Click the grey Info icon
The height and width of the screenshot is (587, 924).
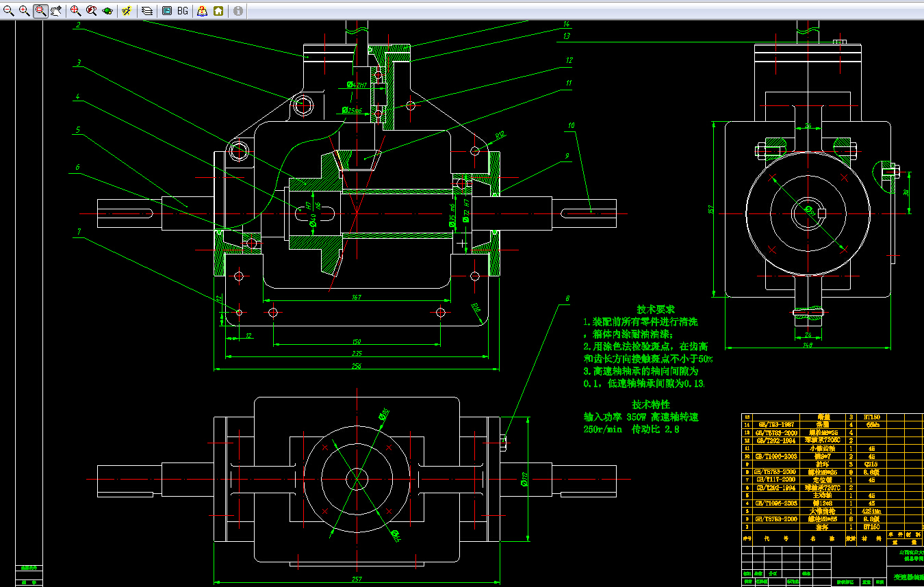point(238,11)
